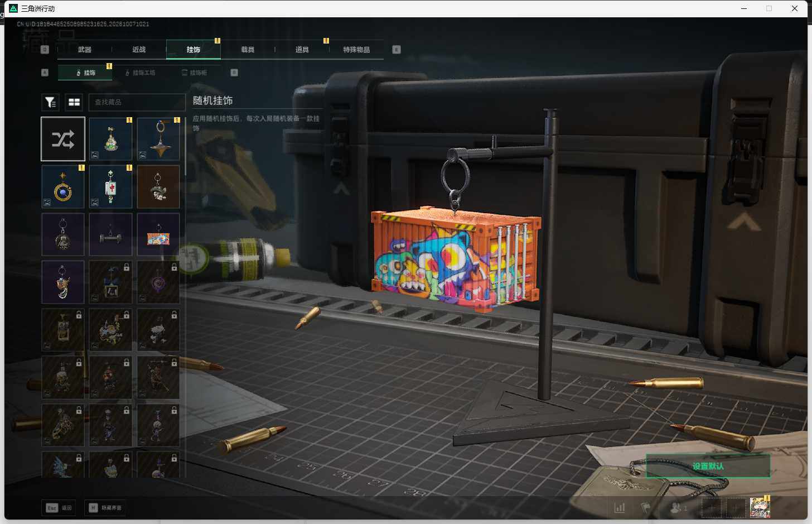This screenshot has width=812, height=524.
Task: Click the 设置默认 button
Action: 708,466
